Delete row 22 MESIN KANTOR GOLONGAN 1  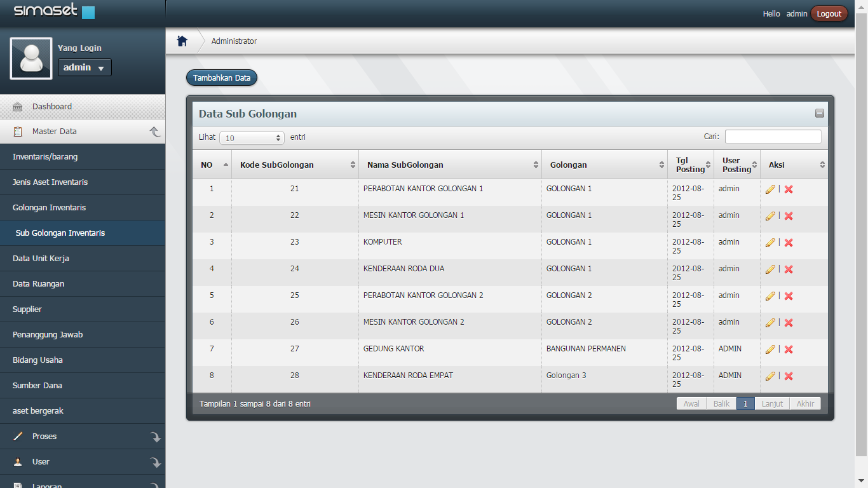[x=789, y=216]
